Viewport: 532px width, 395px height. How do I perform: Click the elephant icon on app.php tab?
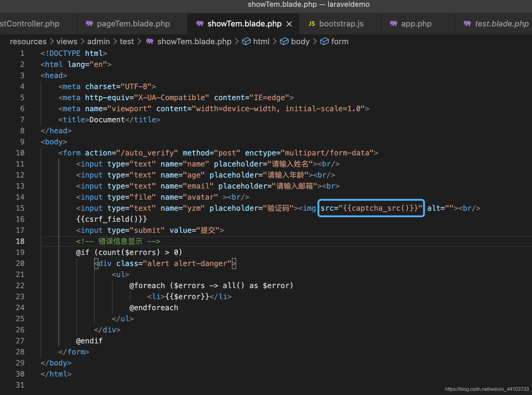pos(394,24)
